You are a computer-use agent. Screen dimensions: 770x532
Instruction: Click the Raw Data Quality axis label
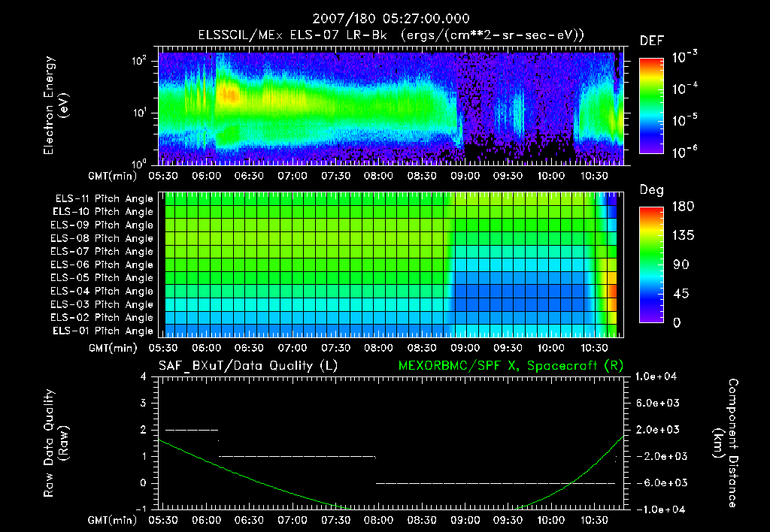[55, 443]
